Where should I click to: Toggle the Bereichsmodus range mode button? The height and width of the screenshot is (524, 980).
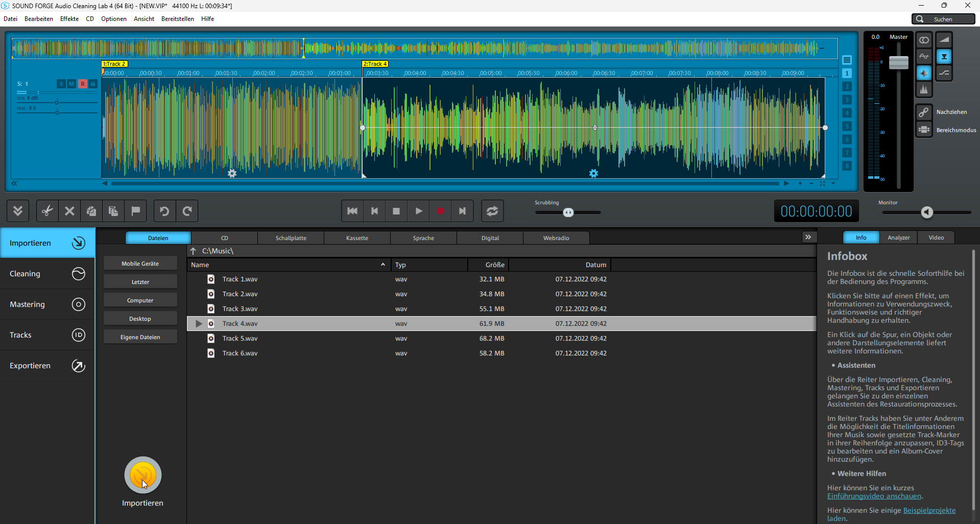(x=924, y=130)
